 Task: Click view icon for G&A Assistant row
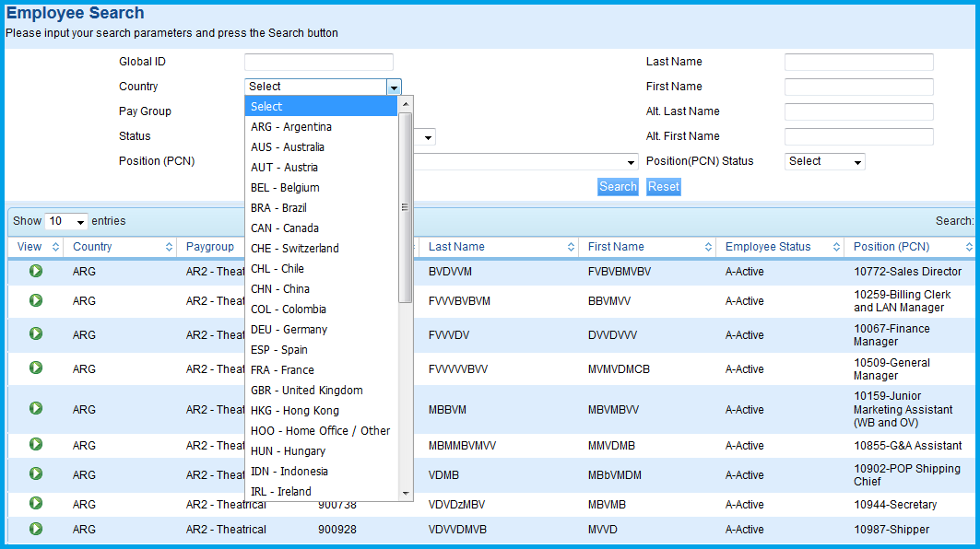point(36,444)
